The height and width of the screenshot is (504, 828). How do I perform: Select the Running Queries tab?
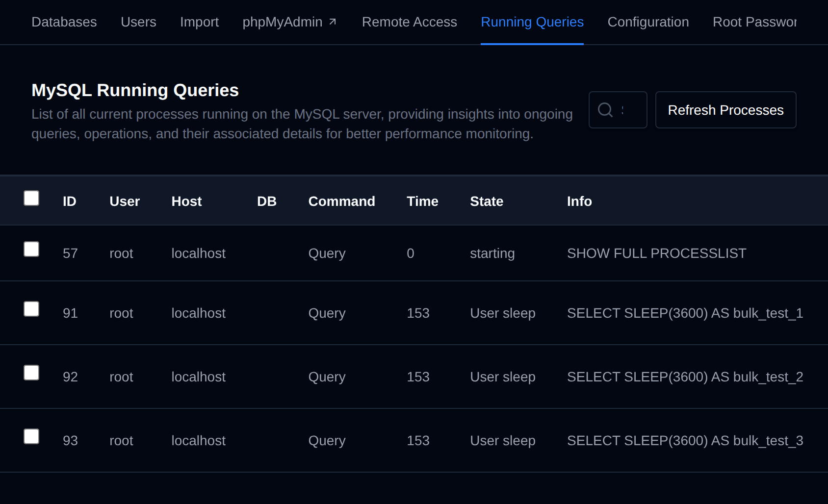[x=532, y=22]
